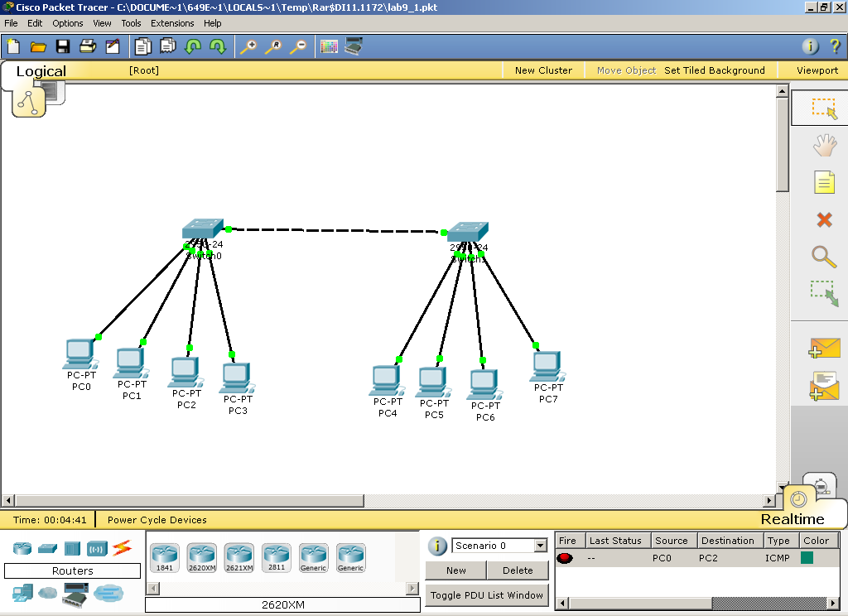848x616 pixels.
Task: Click Set Tiled Background
Action: click(715, 70)
